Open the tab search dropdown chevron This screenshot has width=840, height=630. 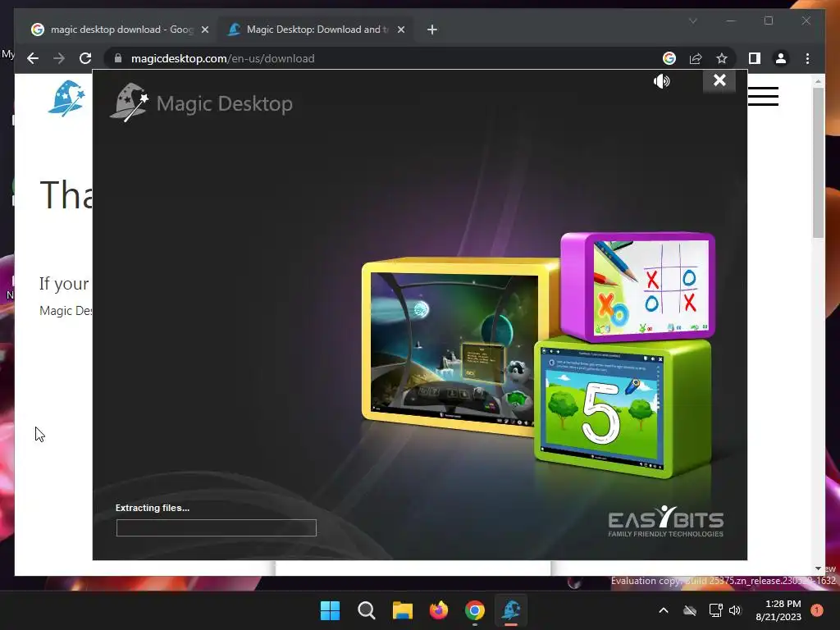[x=692, y=21]
